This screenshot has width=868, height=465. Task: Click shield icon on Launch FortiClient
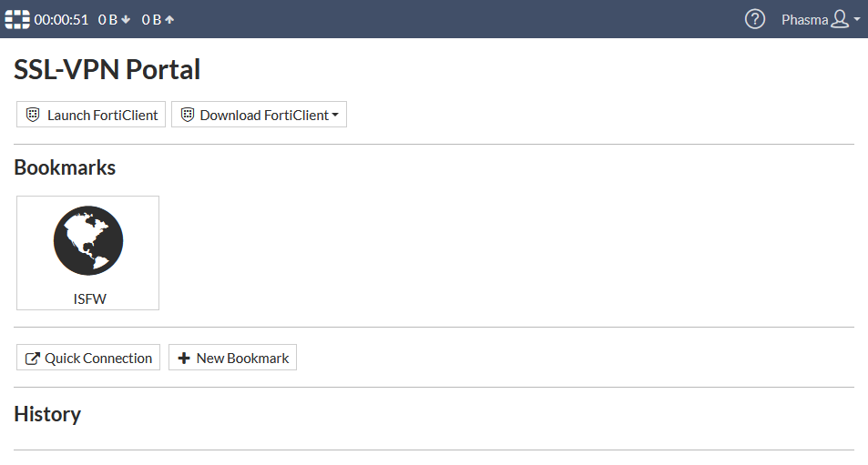33,115
